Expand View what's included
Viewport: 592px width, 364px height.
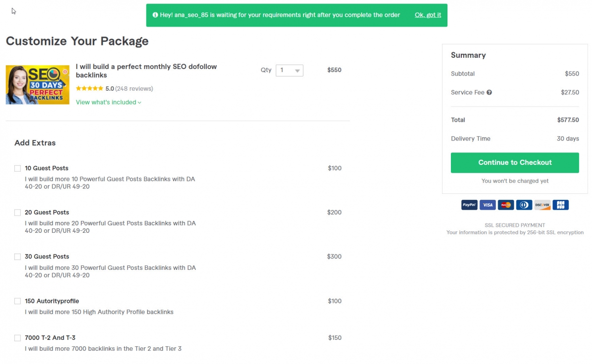109,103
